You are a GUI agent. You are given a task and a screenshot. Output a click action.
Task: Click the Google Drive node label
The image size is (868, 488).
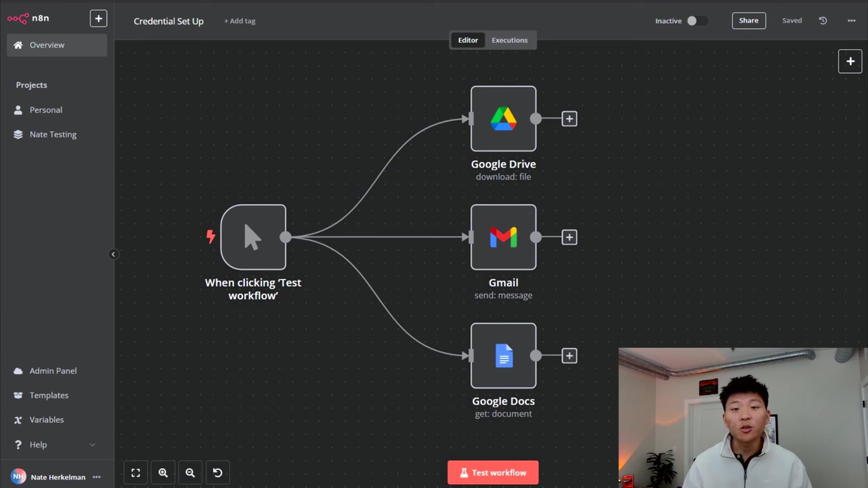tap(504, 164)
